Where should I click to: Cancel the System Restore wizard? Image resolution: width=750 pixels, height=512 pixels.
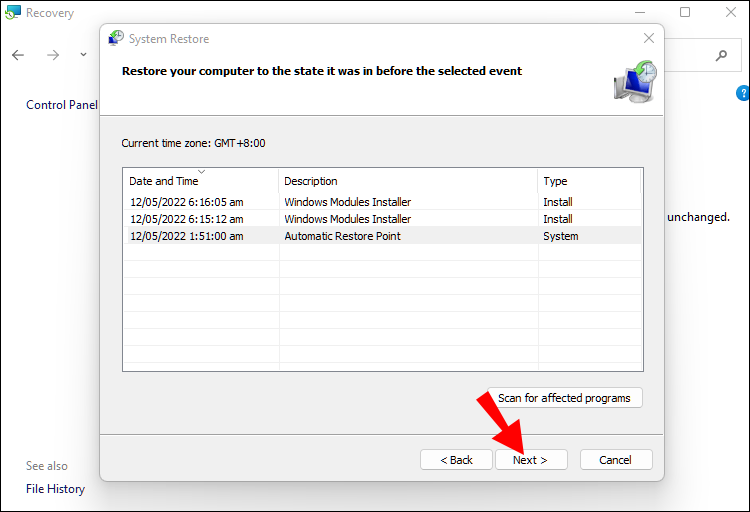coord(615,460)
